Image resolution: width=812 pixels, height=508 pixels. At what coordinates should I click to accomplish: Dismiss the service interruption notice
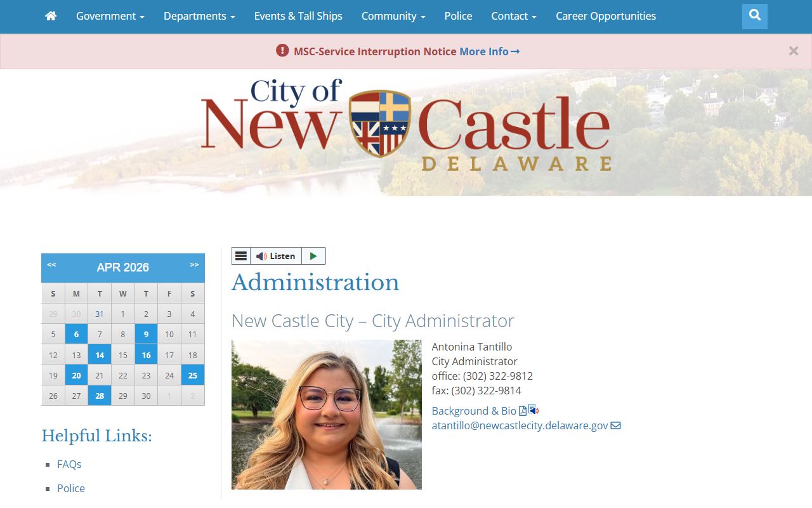coord(794,51)
